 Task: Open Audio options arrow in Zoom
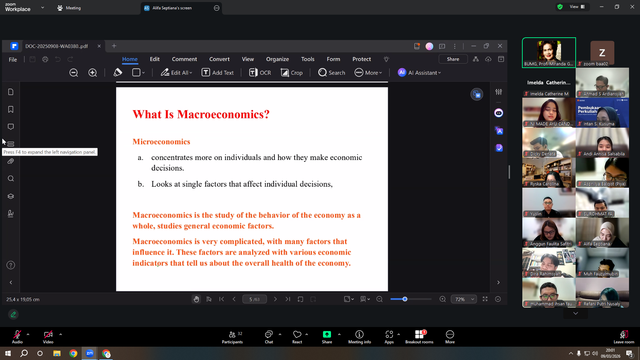coord(28,334)
